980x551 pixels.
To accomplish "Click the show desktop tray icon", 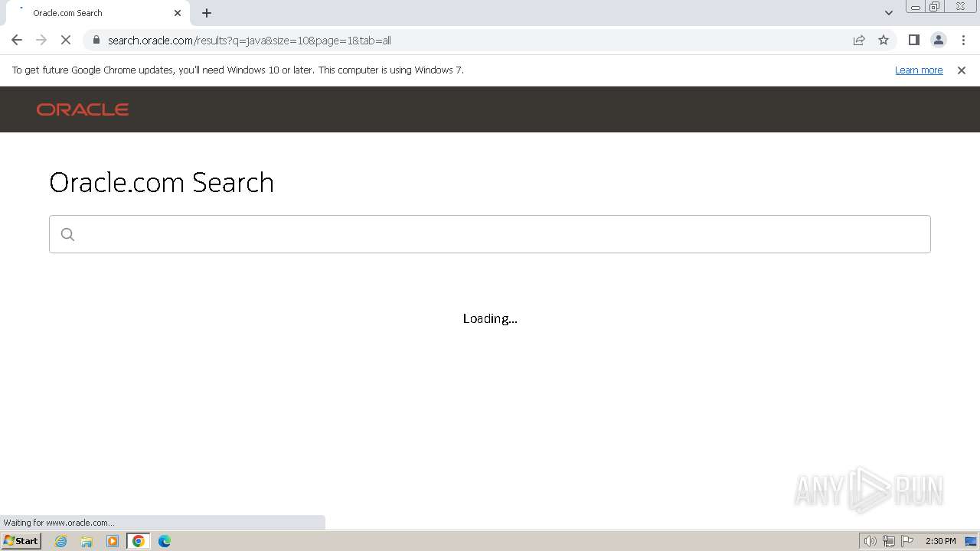I will pos(971,541).
